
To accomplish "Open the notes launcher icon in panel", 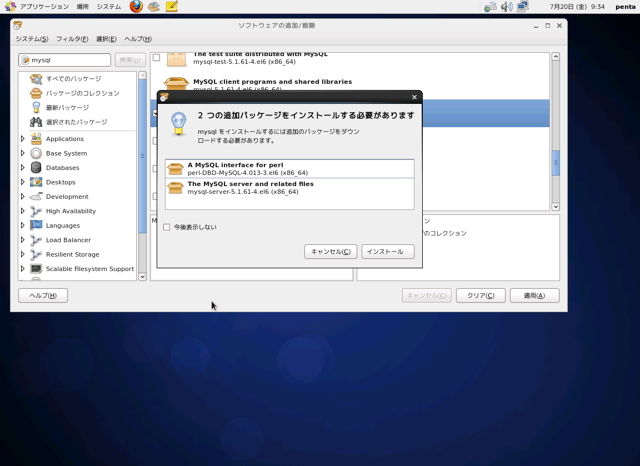I will tap(172, 6).
